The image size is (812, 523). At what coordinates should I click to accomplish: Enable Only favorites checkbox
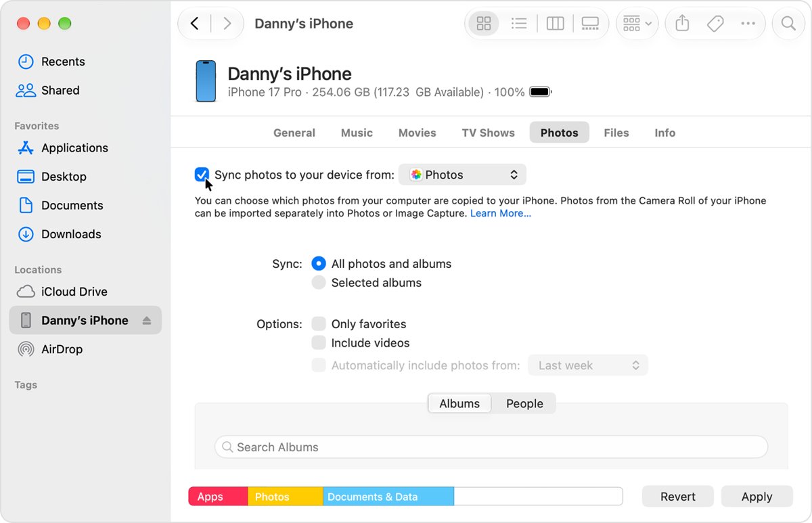(318, 323)
